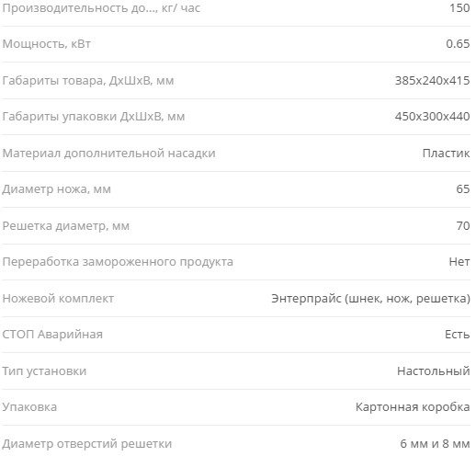Select the dimensions value 385x240x415
This screenshot has width=476, height=456.
[x=432, y=80]
